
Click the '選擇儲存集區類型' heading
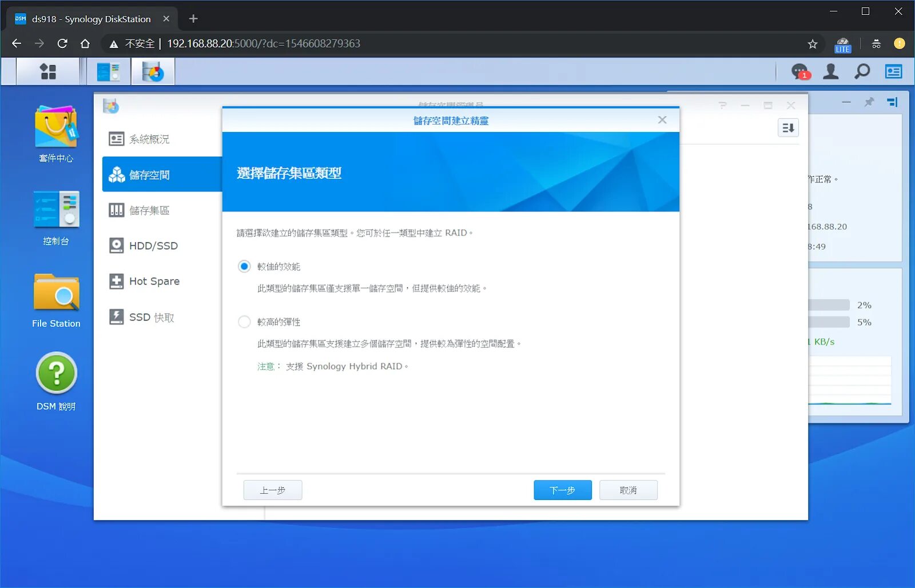coord(289,173)
